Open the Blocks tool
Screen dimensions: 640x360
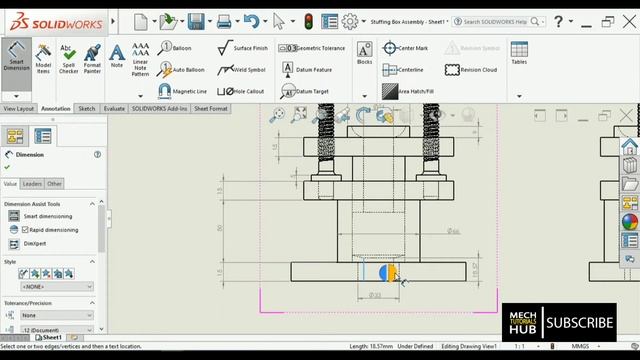point(364,53)
